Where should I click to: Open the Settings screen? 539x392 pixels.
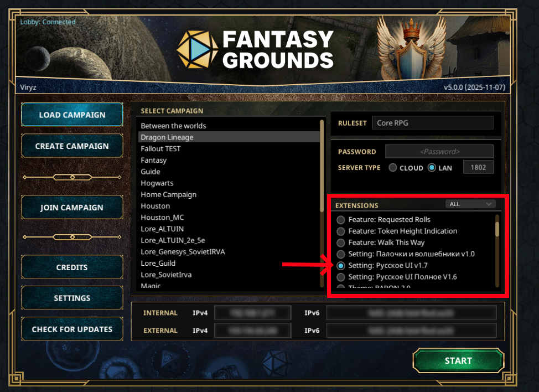(x=72, y=298)
